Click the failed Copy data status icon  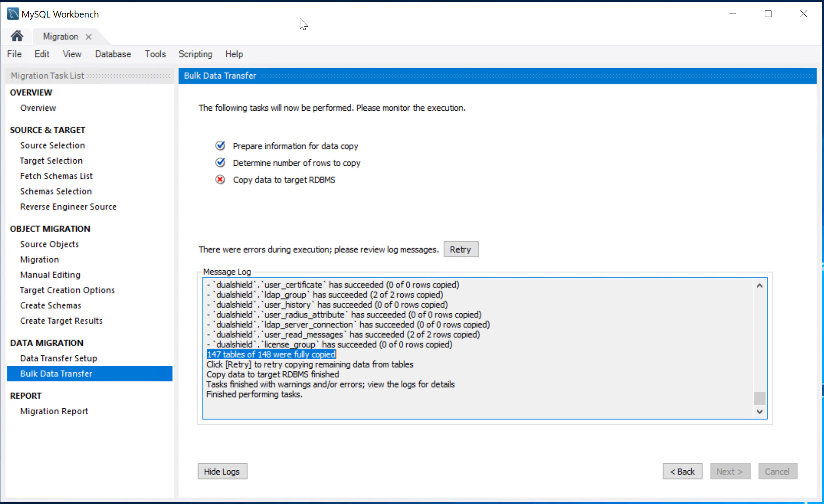tap(220, 180)
